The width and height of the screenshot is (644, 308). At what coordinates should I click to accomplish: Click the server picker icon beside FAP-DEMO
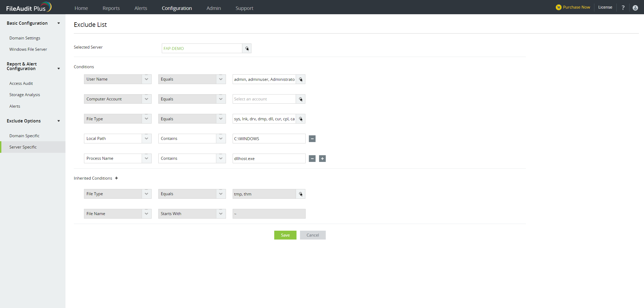point(247,49)
